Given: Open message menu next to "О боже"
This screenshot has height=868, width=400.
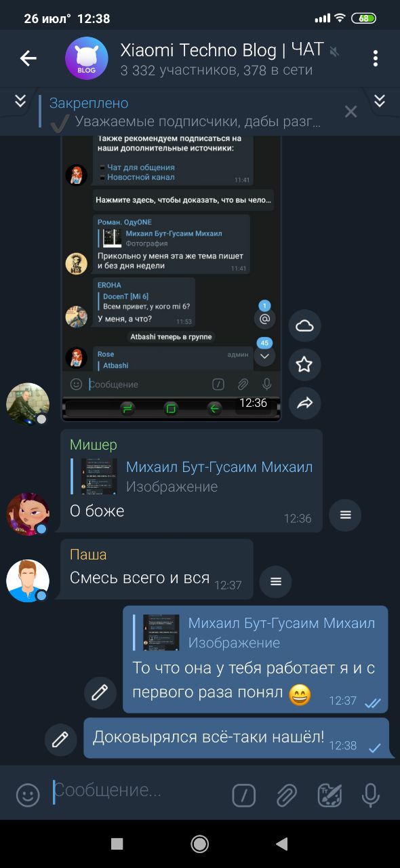Looking at the screenshot, I should 345,515.
